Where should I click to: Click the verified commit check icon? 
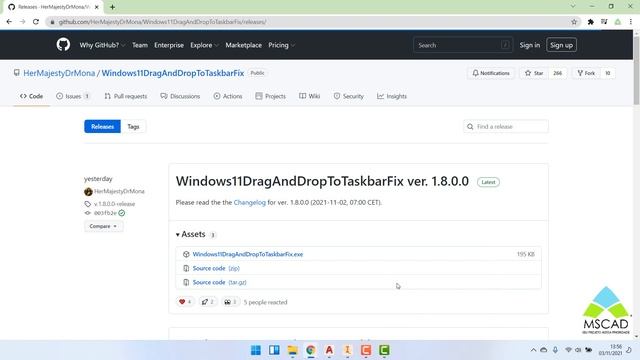(122, 213)
